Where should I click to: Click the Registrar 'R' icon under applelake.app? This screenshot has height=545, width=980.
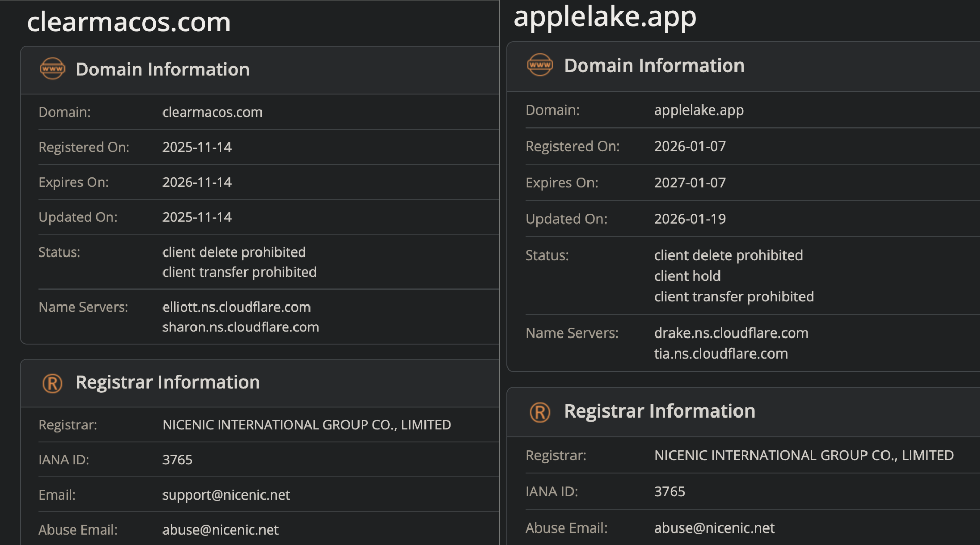540,412
